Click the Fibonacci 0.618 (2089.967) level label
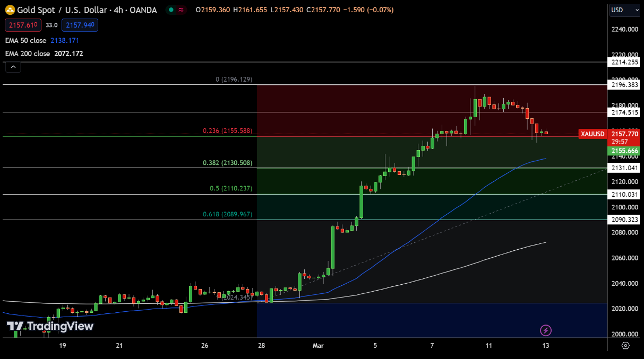 point(228,214)
